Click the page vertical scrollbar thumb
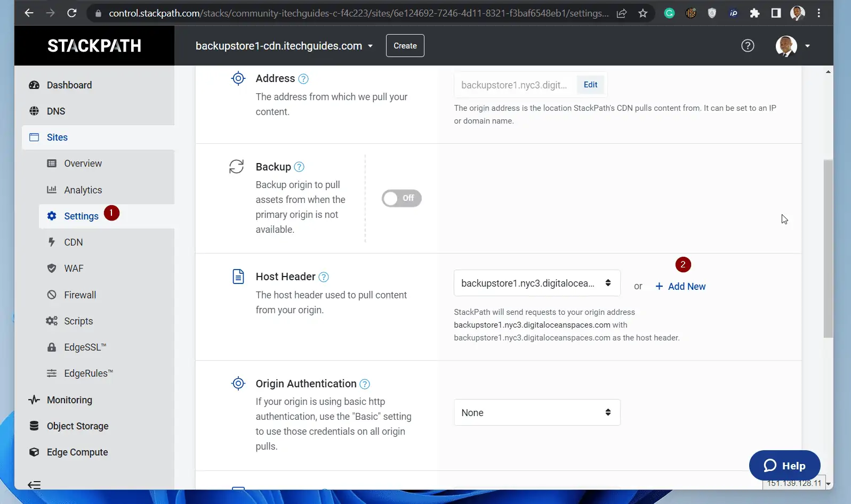 [828, 249]
